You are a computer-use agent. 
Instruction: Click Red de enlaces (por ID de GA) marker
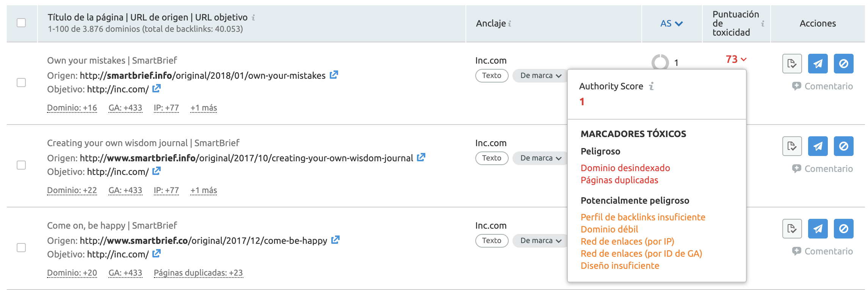click(x=641, y=254)
